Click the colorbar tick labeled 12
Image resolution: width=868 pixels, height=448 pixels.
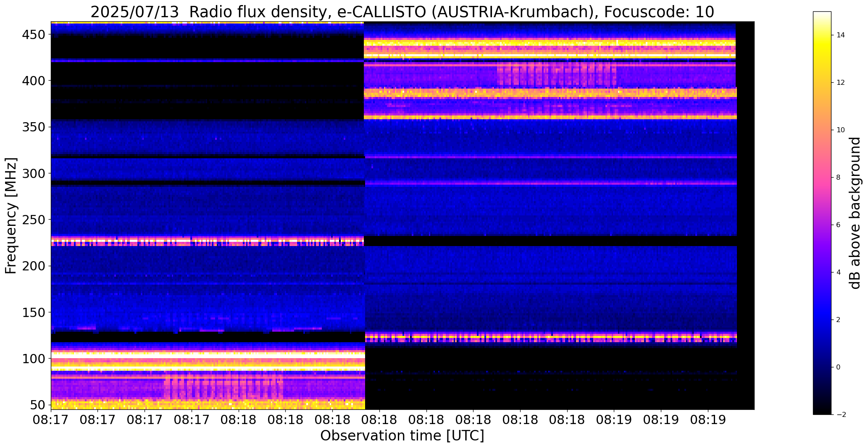point(841,83)
